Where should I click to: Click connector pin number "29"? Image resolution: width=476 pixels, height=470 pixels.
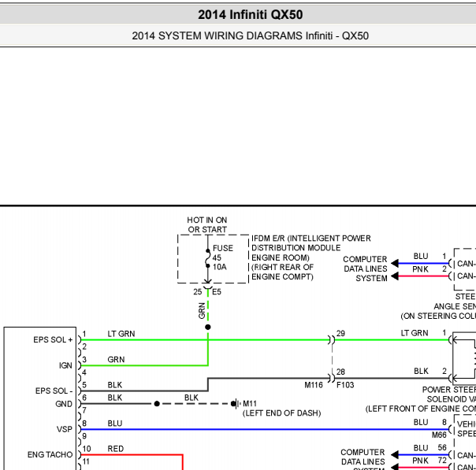tap(340, 333)
